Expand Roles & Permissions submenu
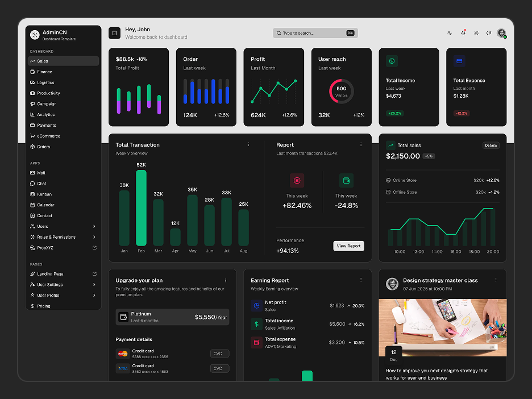532x399 pixels. [94, 237]
